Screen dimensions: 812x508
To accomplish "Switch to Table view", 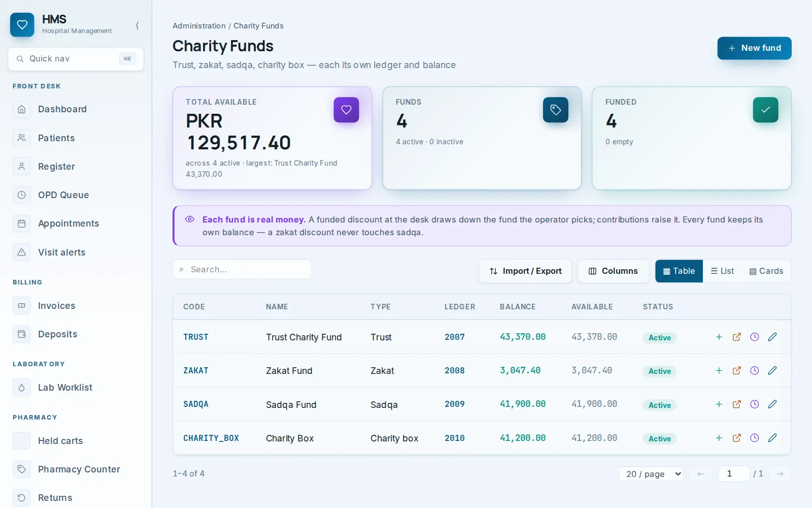I will coord(679,271).
